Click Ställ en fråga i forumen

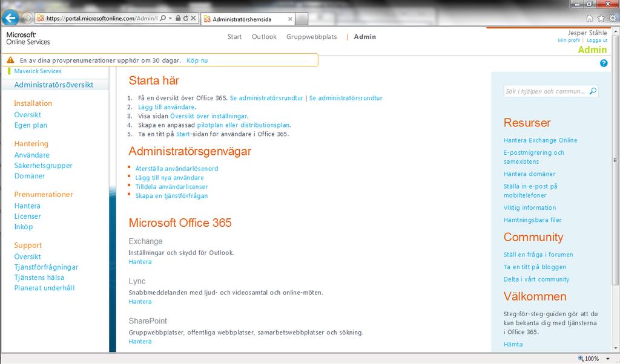pos(538,255)
